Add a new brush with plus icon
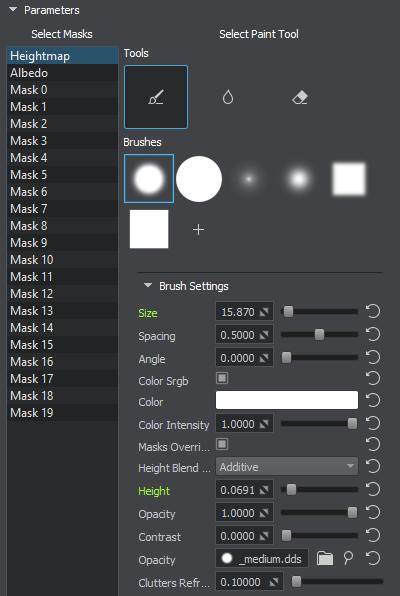The width and height of the screenshot is (400, 596). coord(198,230)
